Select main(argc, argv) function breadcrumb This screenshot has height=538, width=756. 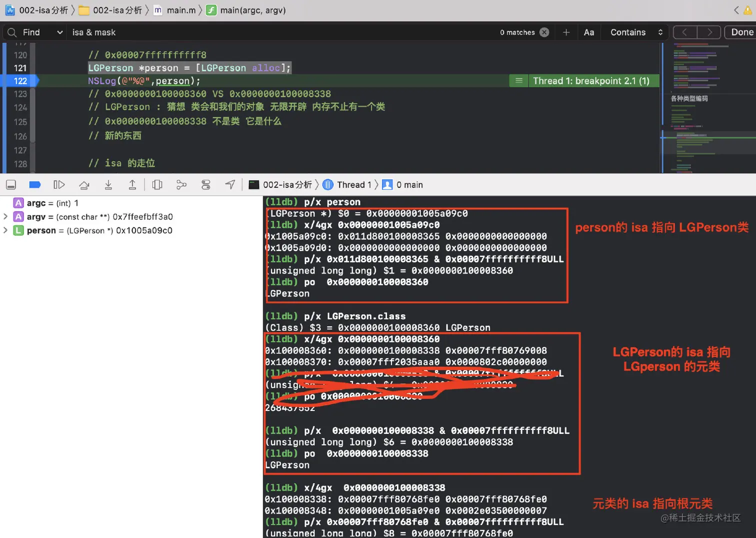click(246, 10)
